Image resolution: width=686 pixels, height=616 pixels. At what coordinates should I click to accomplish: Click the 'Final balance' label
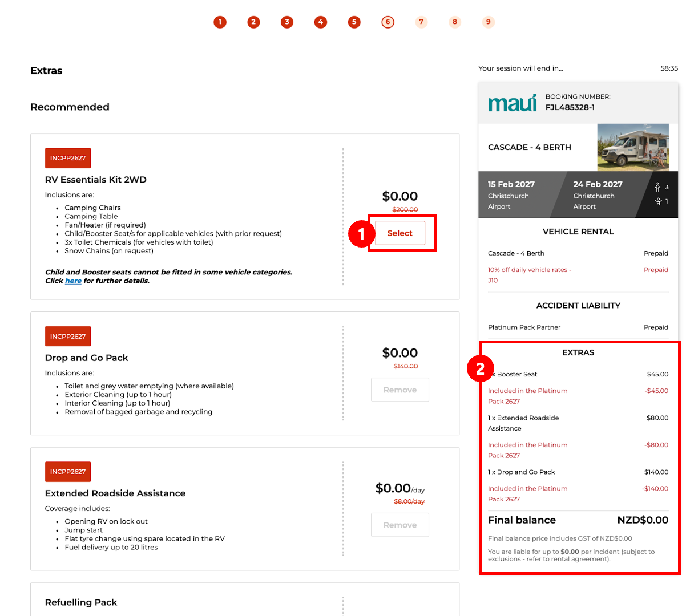pos(522,520)
